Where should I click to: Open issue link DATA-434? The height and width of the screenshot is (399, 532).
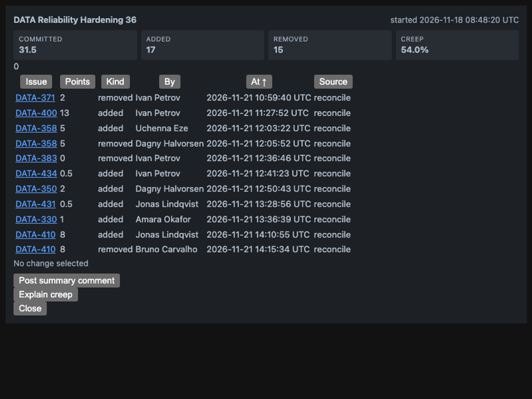coord(36,173)
